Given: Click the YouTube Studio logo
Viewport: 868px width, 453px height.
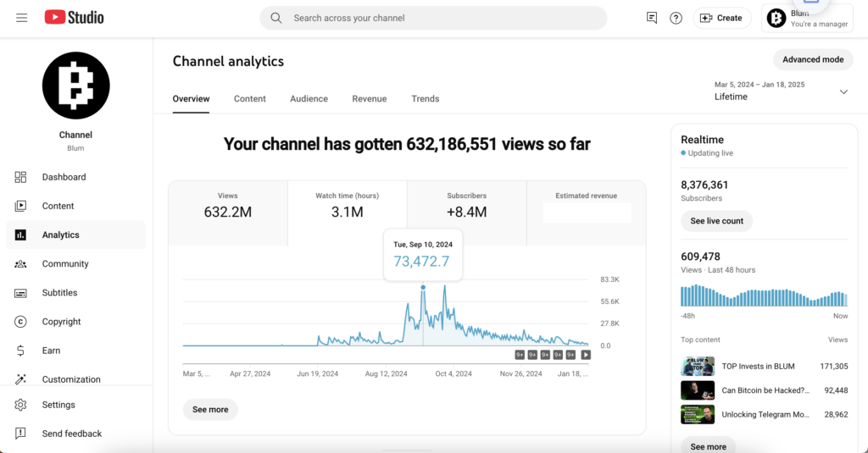Looking at the screenshot, I should (x=74, y=18).
